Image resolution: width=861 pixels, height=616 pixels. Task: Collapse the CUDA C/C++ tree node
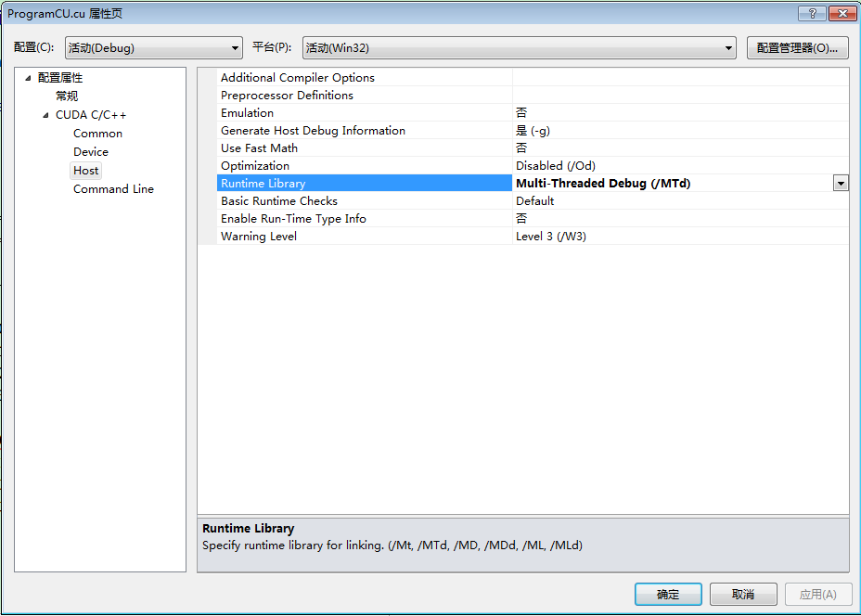[45, 115]
